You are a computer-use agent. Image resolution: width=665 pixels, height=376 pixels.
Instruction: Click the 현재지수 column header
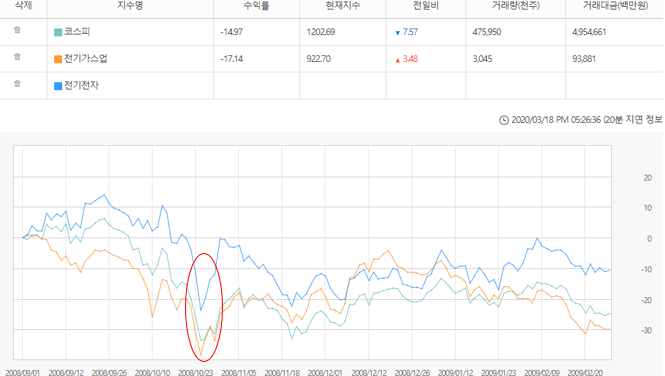tap(343, 5)
